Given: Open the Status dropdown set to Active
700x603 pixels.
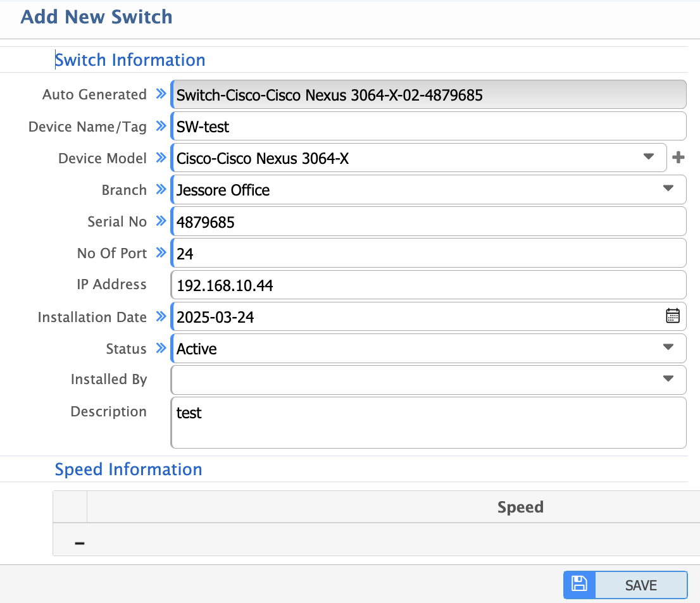Looking at the screenshot, I should pos(668,347).
